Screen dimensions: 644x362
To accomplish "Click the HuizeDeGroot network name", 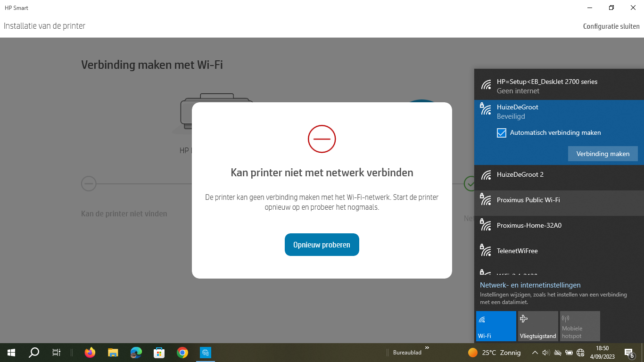I will [518, 107].
